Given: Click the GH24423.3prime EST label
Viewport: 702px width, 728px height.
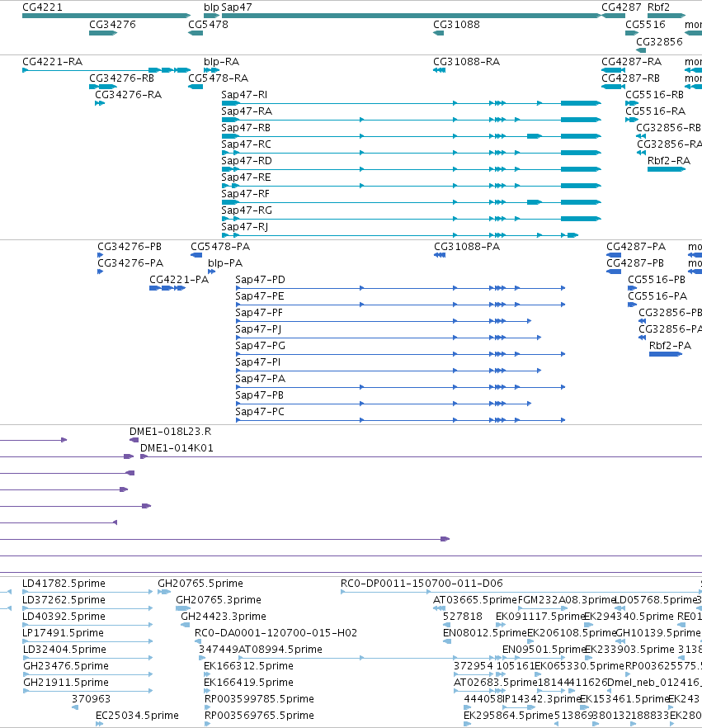Looking at the screenshot, I should click(224, 616).
